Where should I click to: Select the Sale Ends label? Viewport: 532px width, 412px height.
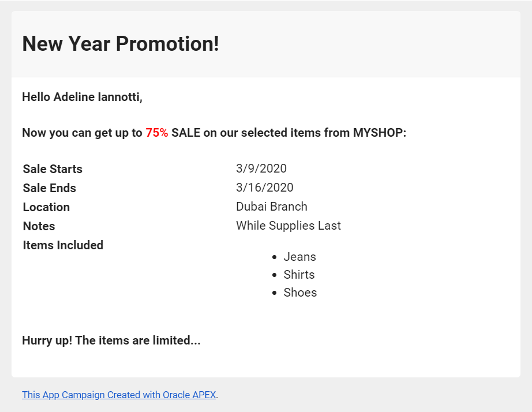(x=50, y=188)
